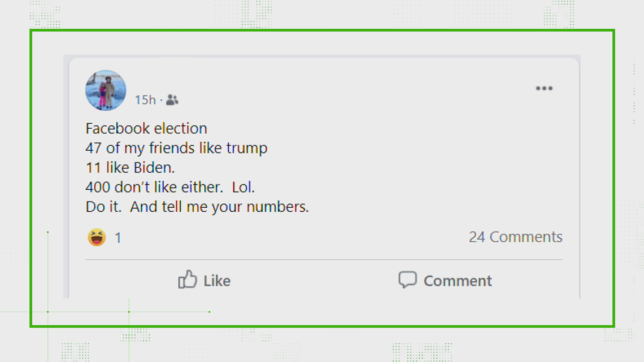This screenshot has width=644, height=362.
Task: Open the three-dot post options menu
Action: coord(544,88)
